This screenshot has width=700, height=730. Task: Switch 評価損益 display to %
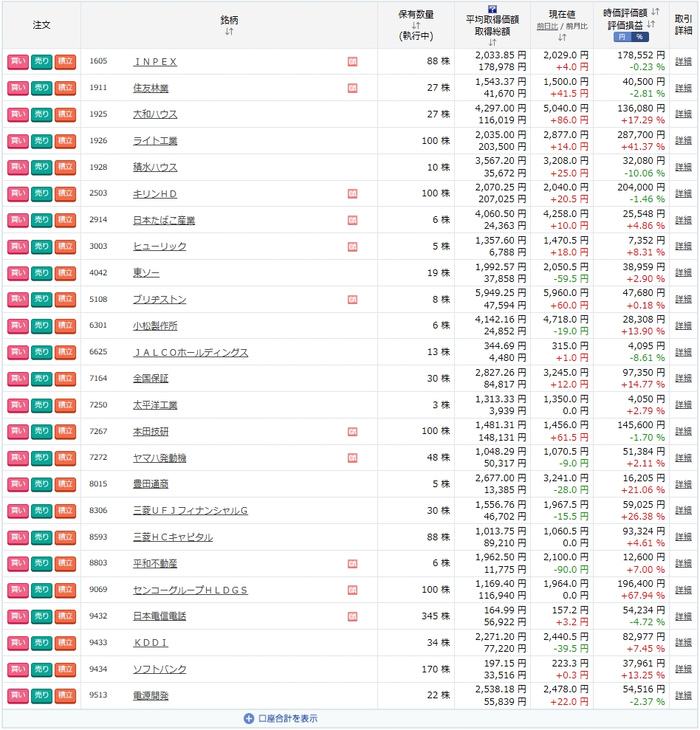point(639,37)
